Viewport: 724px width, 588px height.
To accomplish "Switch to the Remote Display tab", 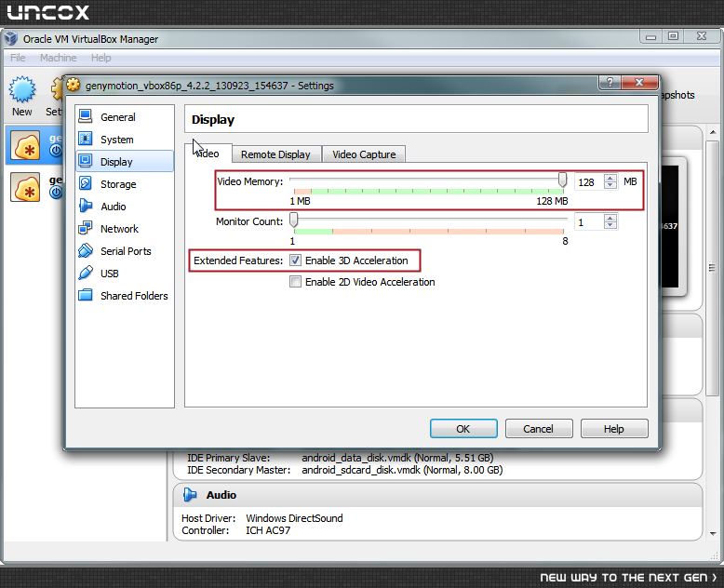I will tap(275, 154).
